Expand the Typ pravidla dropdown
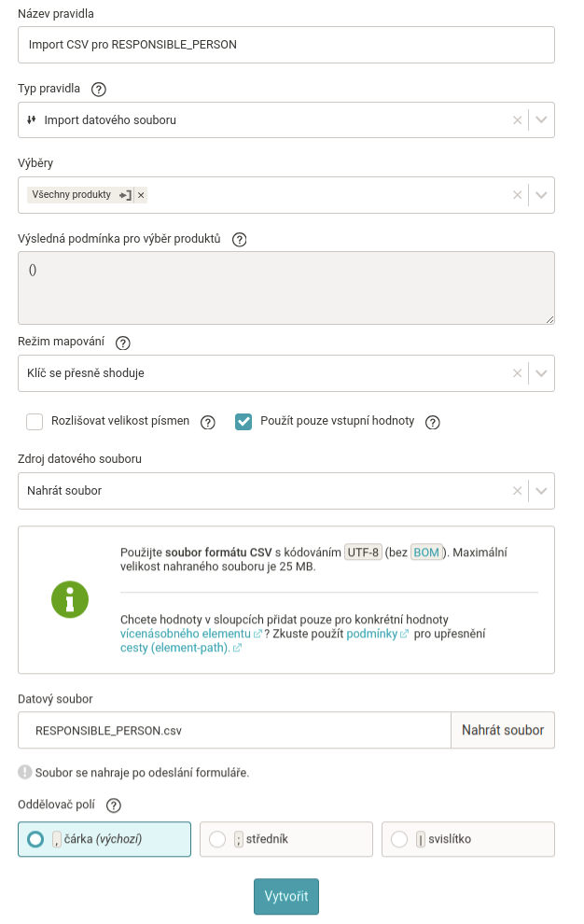Image resolution: width=584 pixels, height=924 pixels. point(542,120)
